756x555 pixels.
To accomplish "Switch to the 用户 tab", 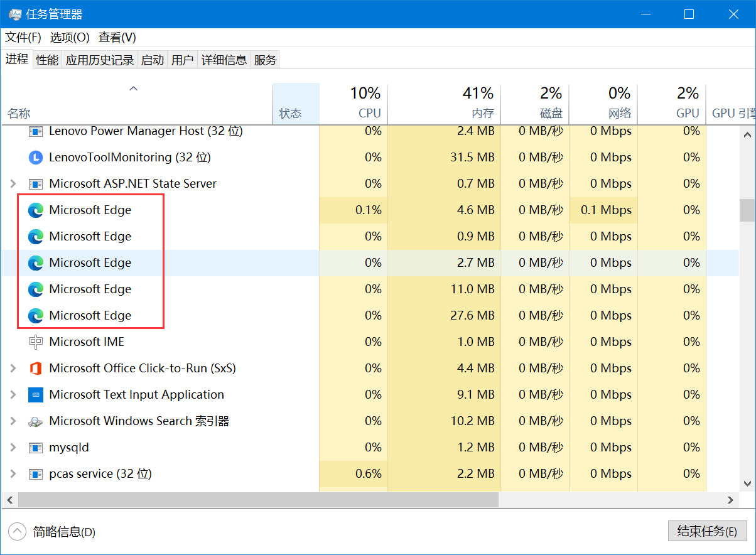I will click(x=182, y=60).
